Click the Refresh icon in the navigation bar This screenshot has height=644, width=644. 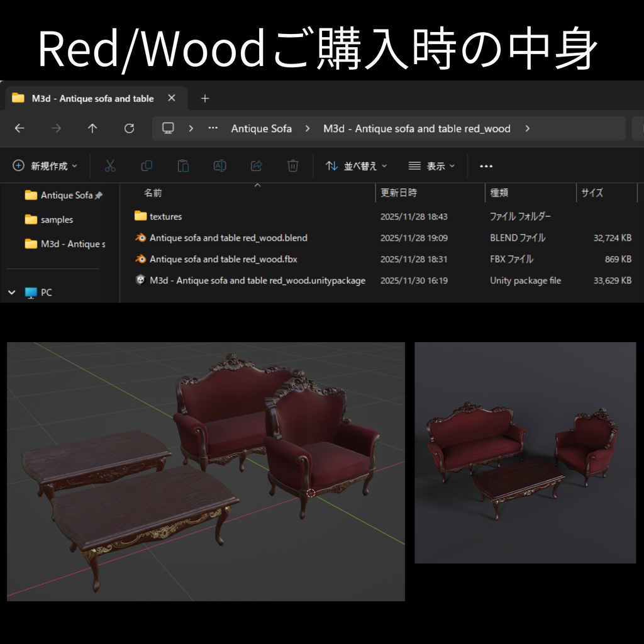click(130, 128)
